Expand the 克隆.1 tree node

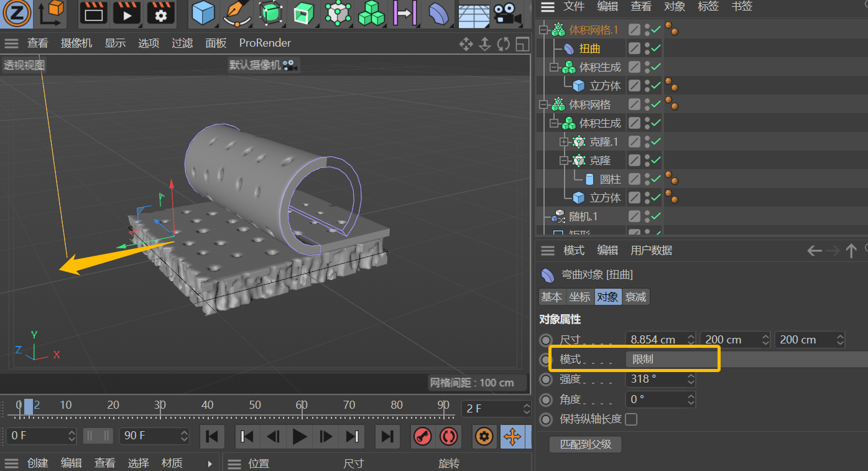[x=564, y=142]
